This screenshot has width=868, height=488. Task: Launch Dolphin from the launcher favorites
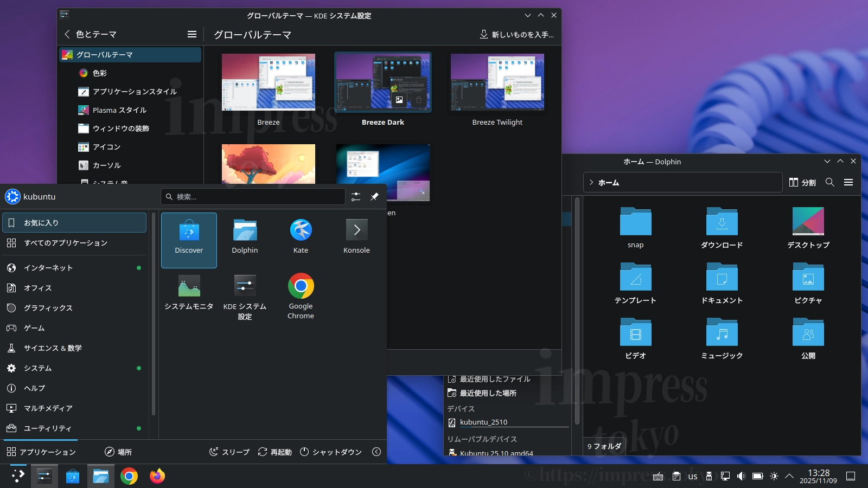[x=245, y=240]
